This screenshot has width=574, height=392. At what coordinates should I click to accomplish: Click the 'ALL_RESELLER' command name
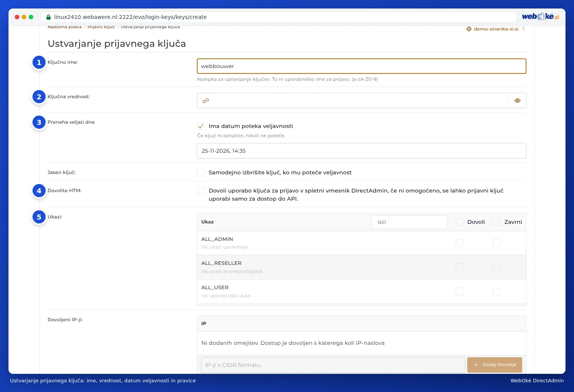[222, 263]
